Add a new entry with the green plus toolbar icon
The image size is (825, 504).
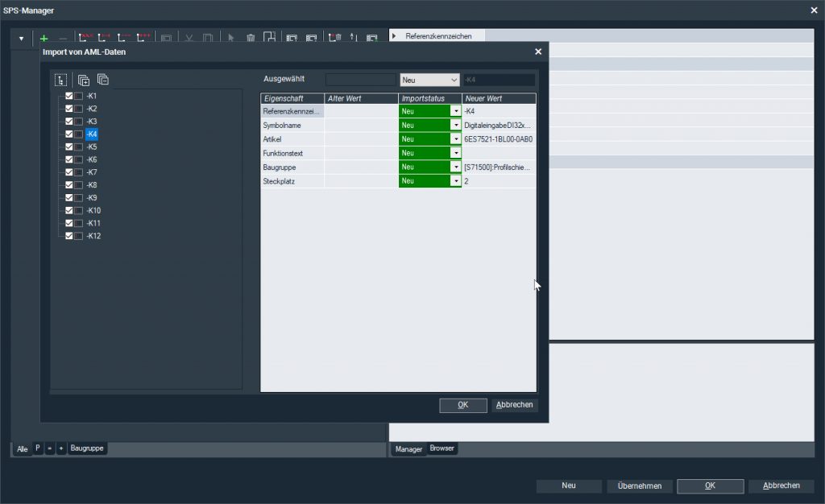[44, 37]
